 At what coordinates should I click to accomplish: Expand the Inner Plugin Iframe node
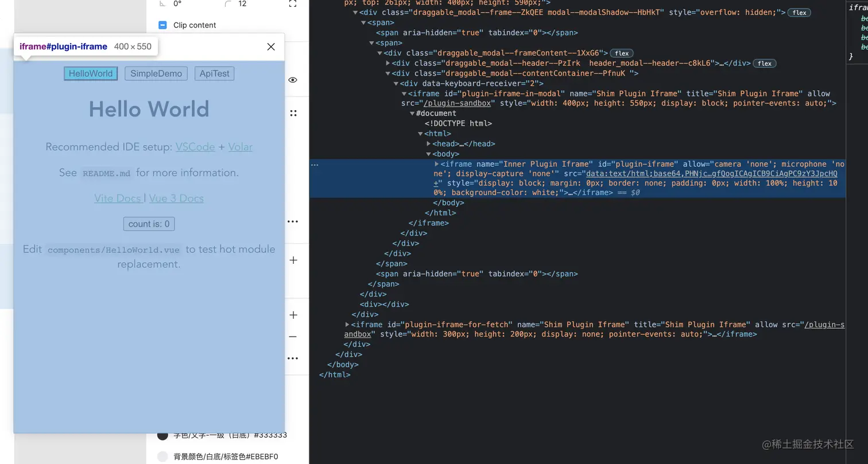[x=437, y=164]
